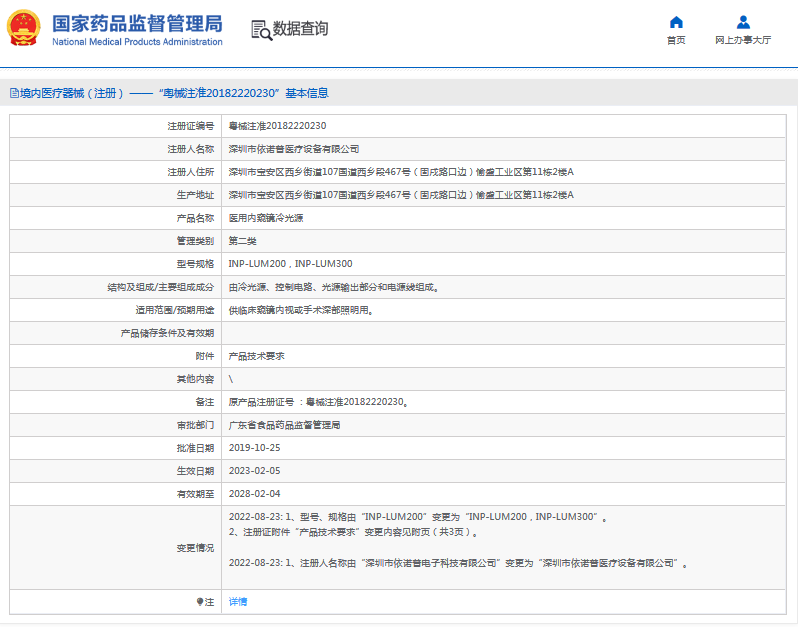Open 网上办事大厅 via the user icon
The image size is (798, 627).
743,22
